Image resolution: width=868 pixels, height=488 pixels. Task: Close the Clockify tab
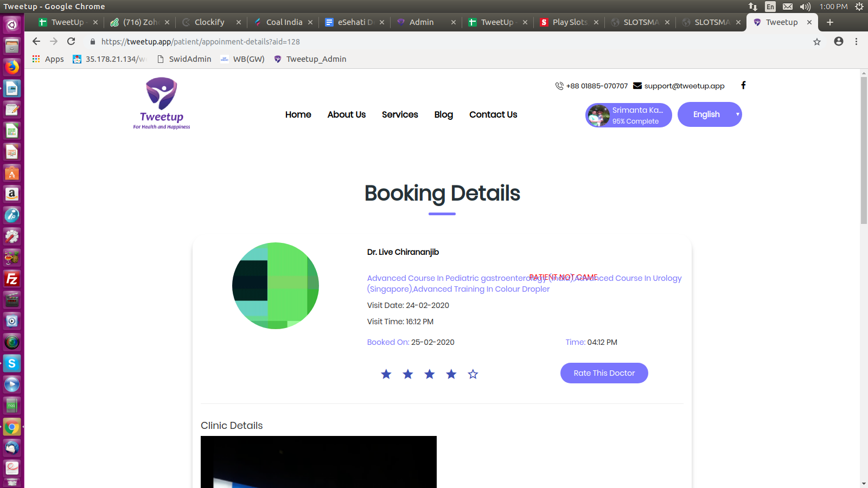239,22
